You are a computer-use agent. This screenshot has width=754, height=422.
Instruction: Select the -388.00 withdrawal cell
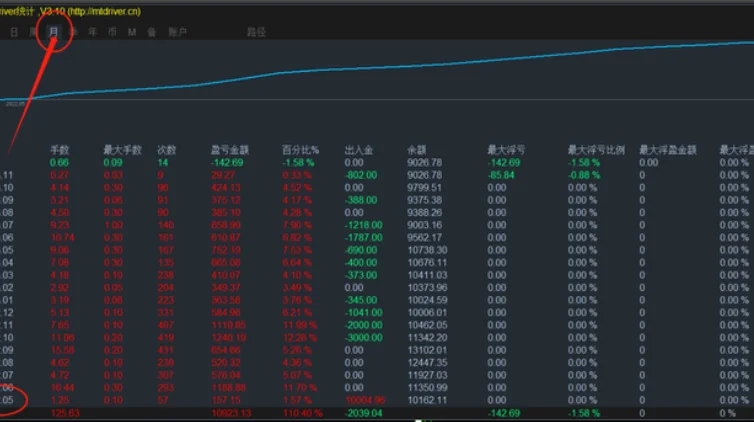361,200
